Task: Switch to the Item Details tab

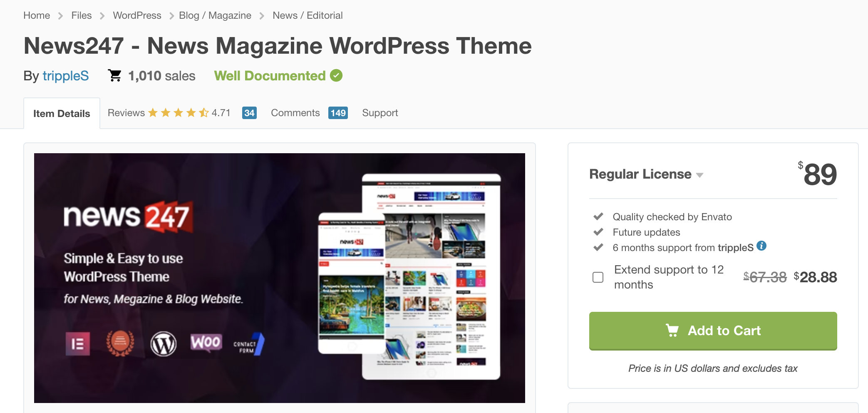Action: 62,113
